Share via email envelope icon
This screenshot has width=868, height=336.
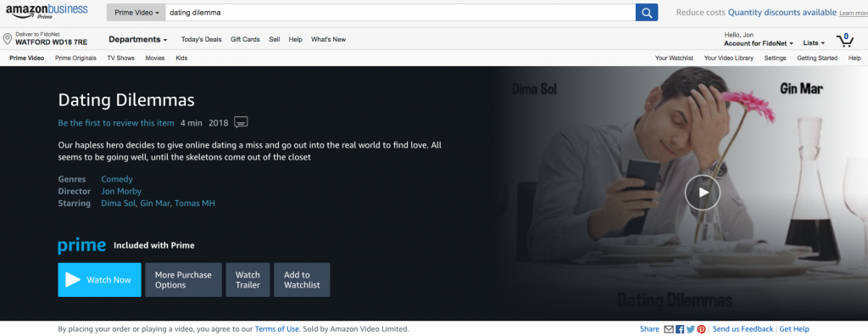669,329
